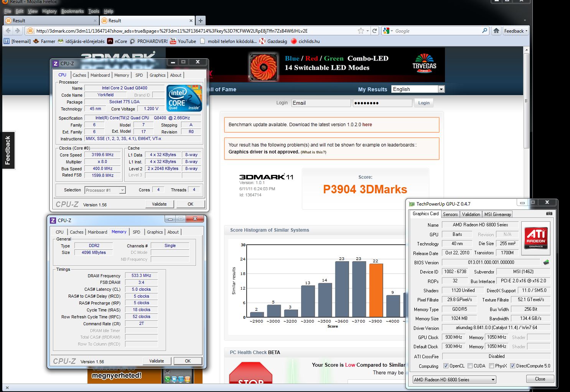This screenshot has height=392, width=570.
Task: Open the Firefox Feedback dropdown button
Action: (x=516, y=31)
